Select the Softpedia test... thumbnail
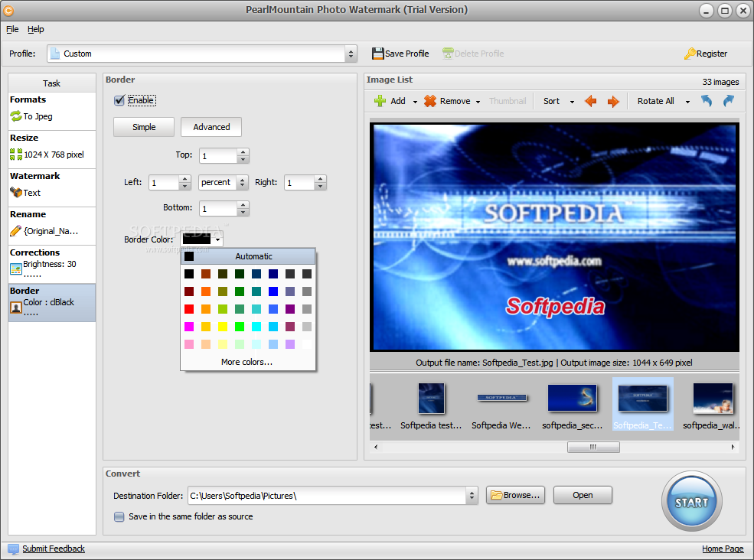Viewport: 754px width, 560px height. (x=431, y=404)
